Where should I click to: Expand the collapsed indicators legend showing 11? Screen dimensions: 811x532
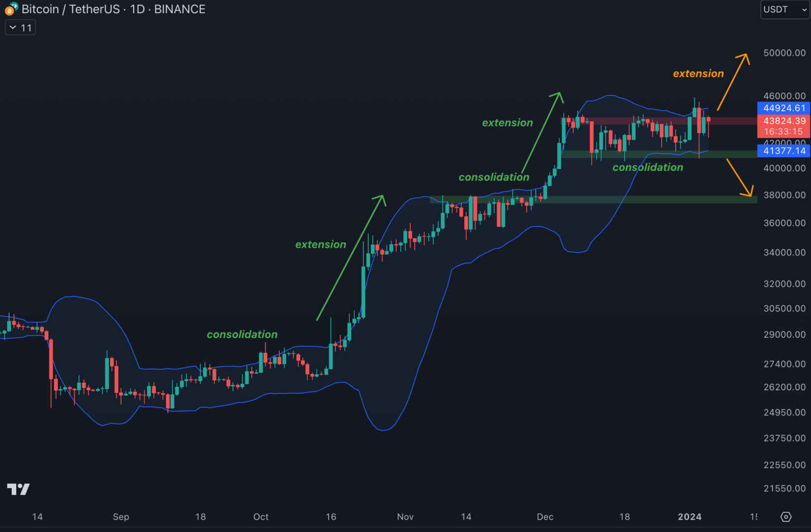coord(20,28)
